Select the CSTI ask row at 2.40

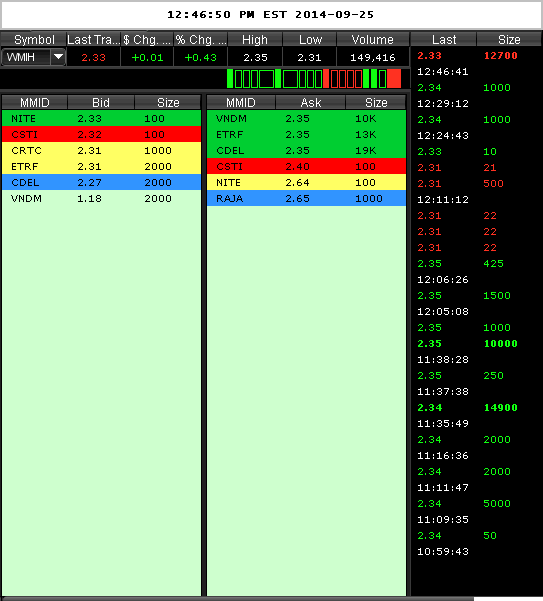click(x=306, y=166)
